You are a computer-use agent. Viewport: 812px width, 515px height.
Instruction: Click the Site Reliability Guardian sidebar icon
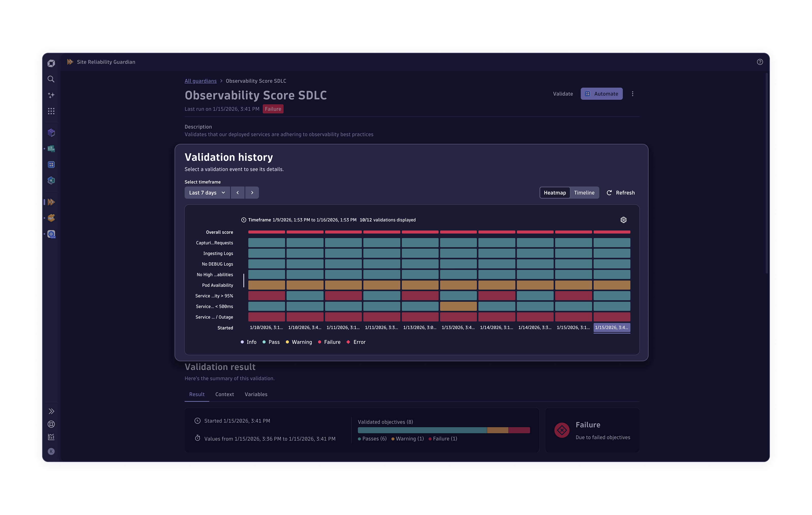tap(51, 202)
